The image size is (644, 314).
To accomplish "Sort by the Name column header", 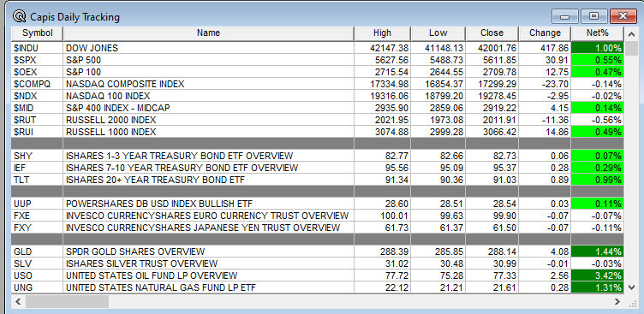I will (x=208, y=33).
